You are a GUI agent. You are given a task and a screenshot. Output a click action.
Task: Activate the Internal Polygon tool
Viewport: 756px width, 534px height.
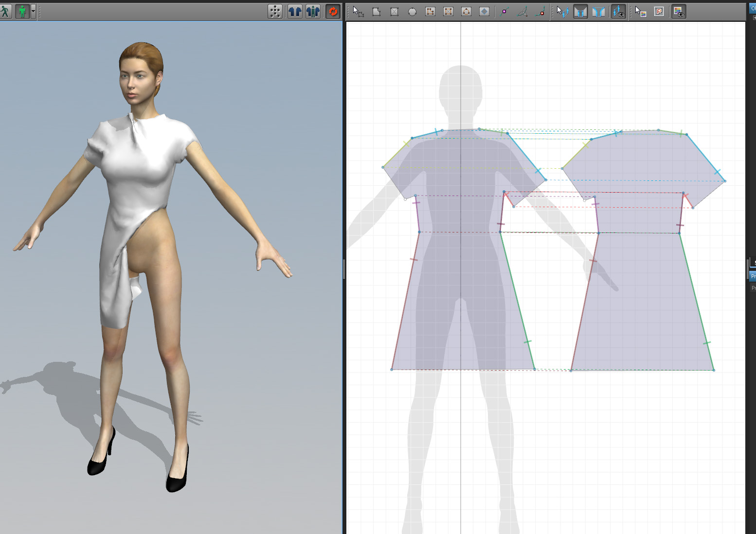point(430,12)
